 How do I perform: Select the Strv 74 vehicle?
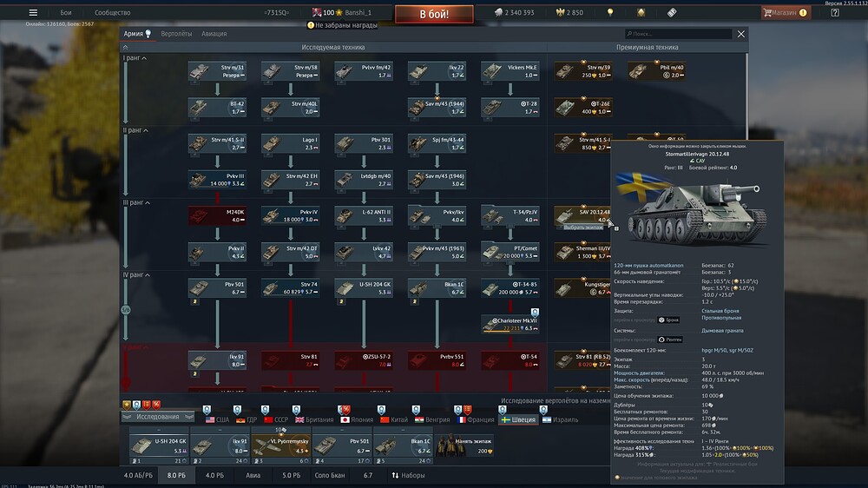[x=290, y=288]
